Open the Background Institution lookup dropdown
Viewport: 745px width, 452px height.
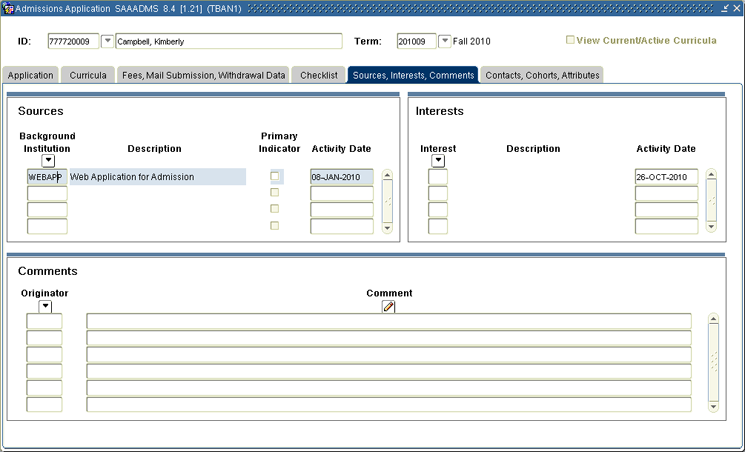tap(48, 161)
